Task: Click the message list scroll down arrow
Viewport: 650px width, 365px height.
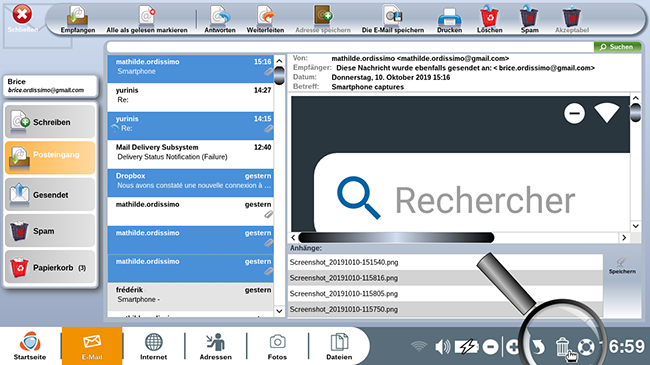Action: [279, 311]
